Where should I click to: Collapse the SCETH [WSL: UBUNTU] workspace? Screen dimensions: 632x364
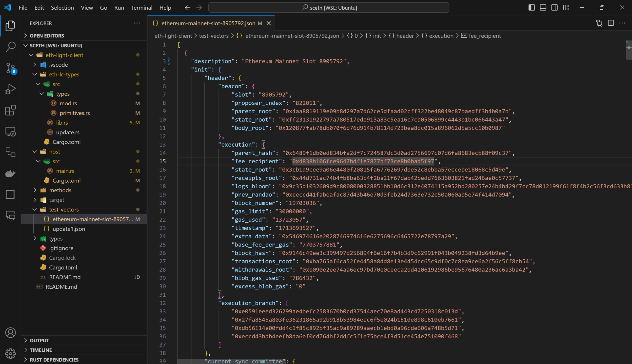click(84, 45)
